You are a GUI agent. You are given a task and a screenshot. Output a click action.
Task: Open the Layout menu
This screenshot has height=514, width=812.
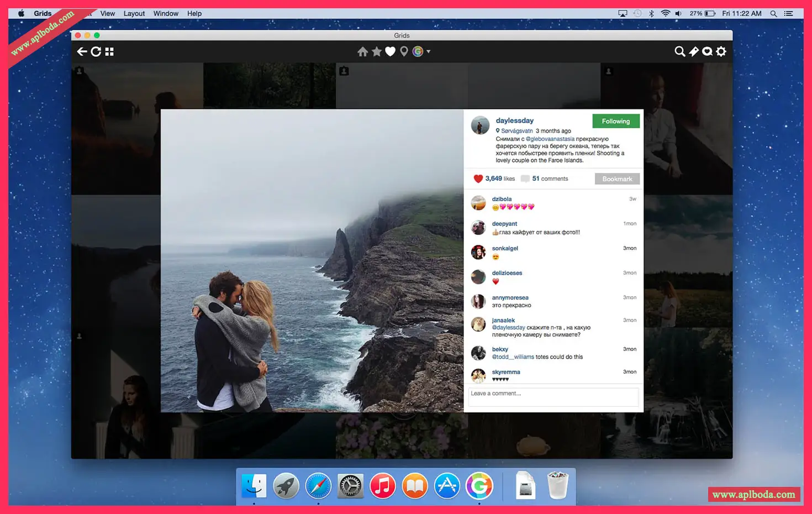[134, 13]
